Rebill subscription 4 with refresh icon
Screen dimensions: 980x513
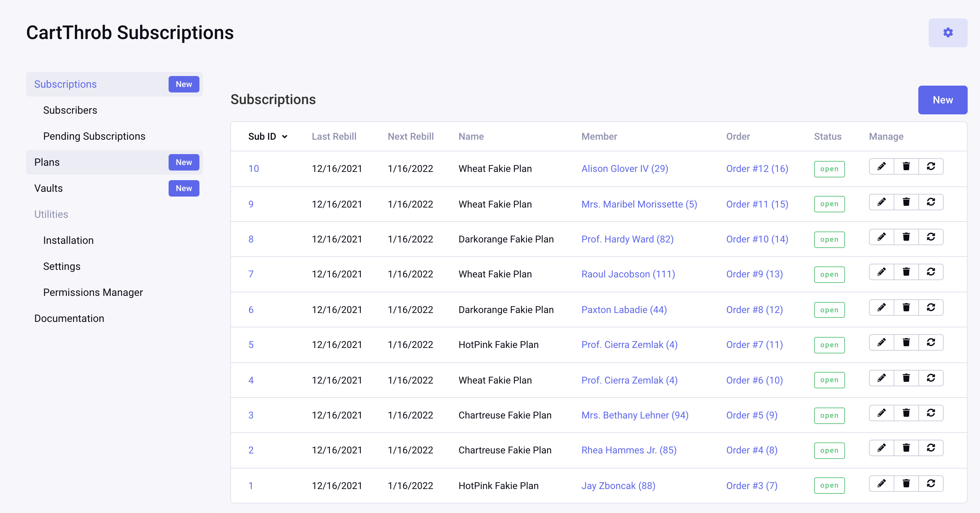[x=931, y=378]
